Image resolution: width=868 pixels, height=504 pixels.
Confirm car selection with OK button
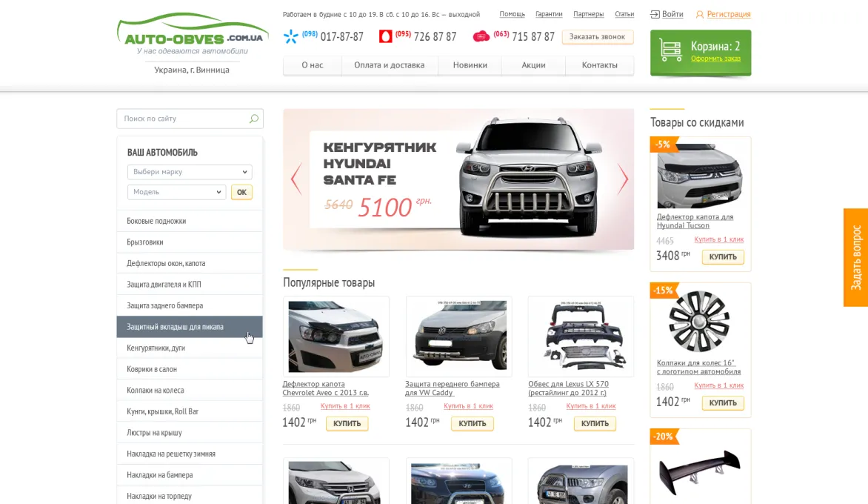242,192
